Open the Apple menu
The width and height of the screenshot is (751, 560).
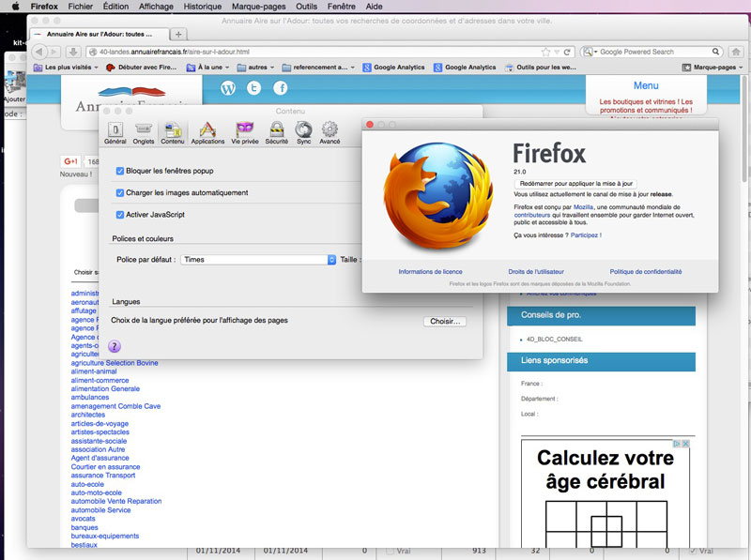click(15, 7)
